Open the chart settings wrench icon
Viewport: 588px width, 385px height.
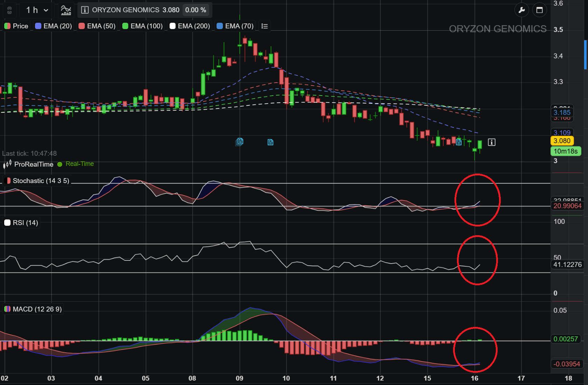[522, 10]
